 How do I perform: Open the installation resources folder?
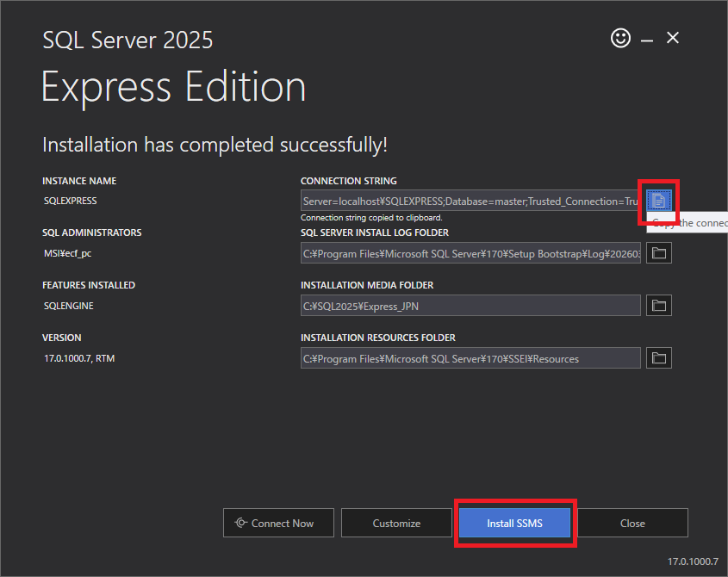(658, 358)
